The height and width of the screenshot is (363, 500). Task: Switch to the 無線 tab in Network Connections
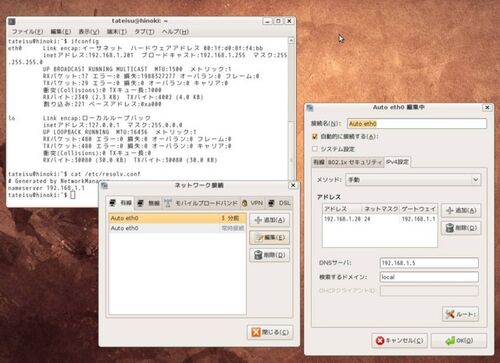point(148,203)
